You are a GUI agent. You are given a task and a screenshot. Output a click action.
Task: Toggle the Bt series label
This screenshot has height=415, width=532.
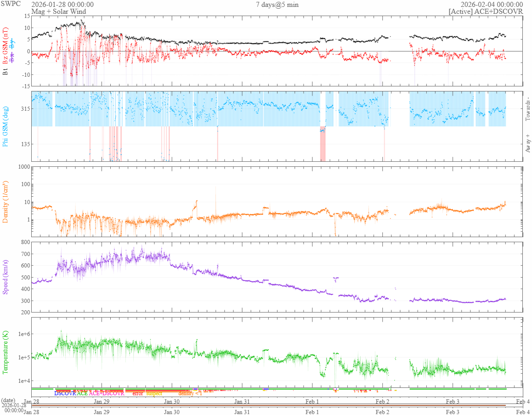[x=6, y=72]
